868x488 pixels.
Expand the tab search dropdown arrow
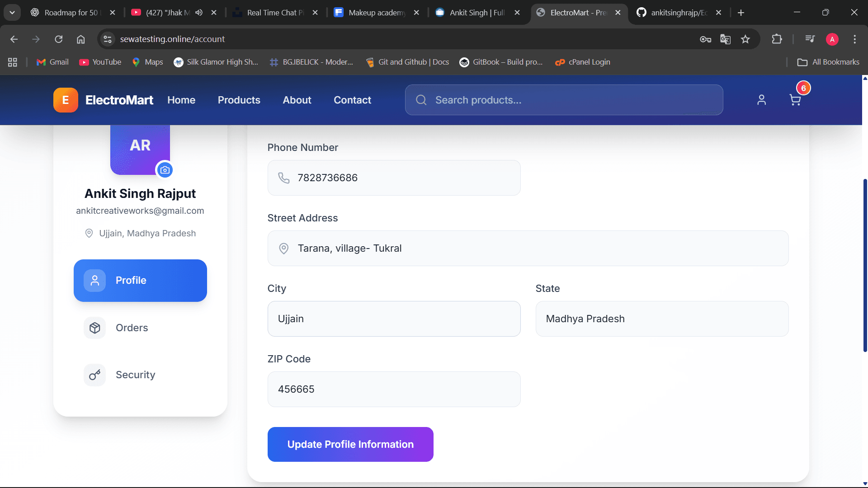pos(12,13)
